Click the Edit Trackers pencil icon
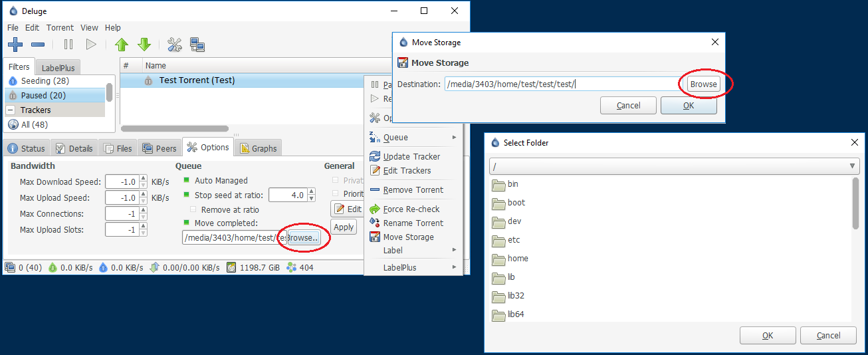868x355 pixels. pos(375,171)
